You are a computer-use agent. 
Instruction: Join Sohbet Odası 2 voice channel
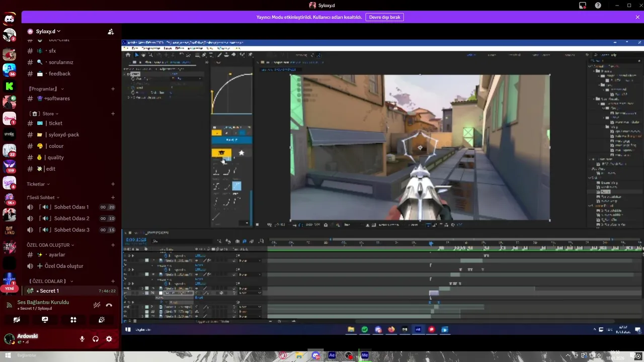click(71, 218)
